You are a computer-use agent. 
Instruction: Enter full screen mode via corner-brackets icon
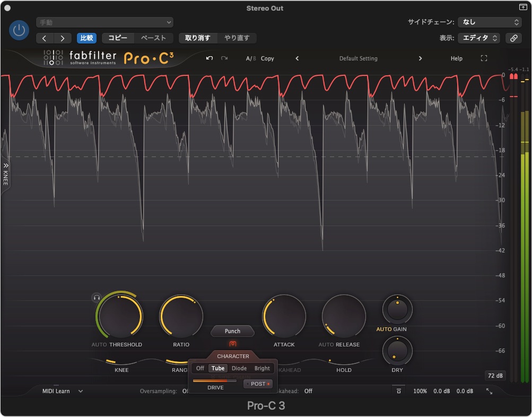pos(484,58)
